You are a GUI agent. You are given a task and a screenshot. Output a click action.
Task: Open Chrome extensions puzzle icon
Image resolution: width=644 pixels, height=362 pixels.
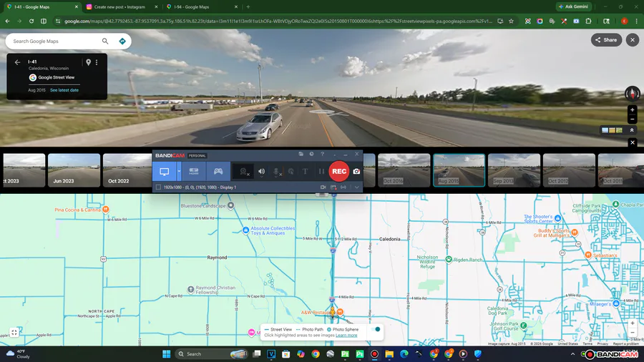tap(589, 21)
